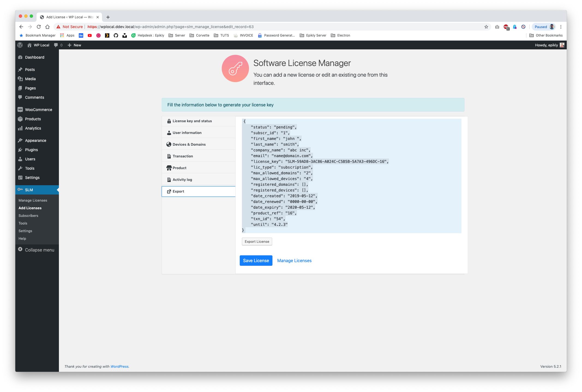Viewport: 582px width, 392px height.
Task: Open the Manage Licenses link
Action: (x=294, y=260)
